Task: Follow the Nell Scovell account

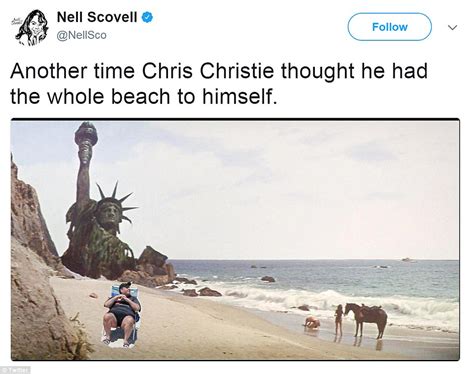Action: [390, 27]
